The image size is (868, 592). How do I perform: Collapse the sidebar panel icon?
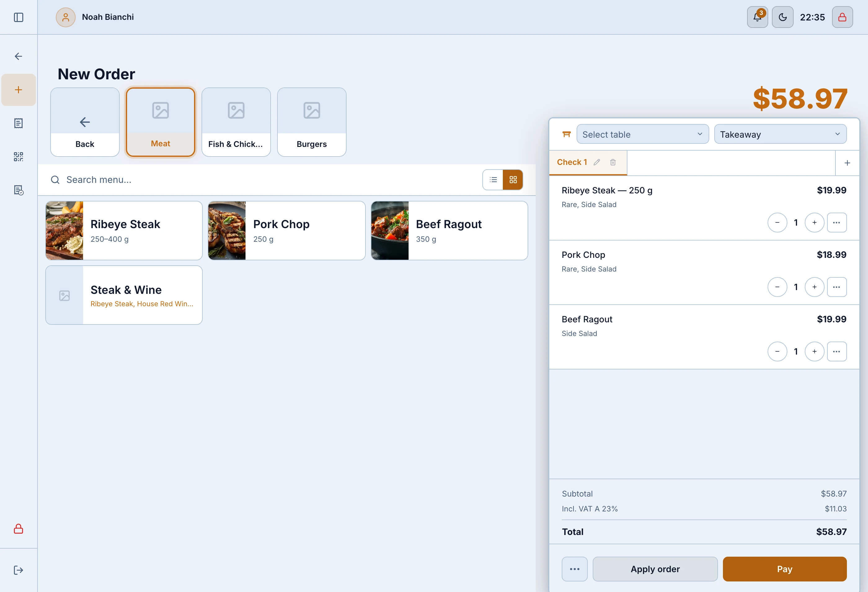pos(18,17)
